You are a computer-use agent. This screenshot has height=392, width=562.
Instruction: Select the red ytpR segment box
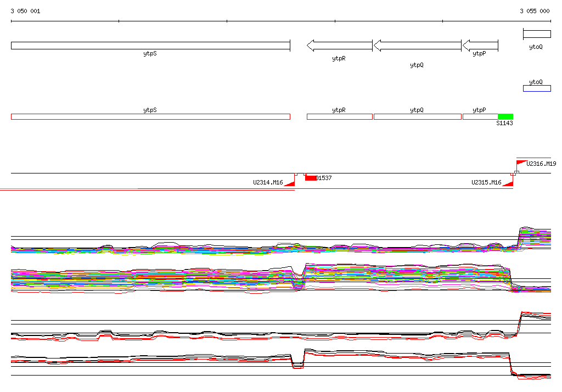[340, 116]
